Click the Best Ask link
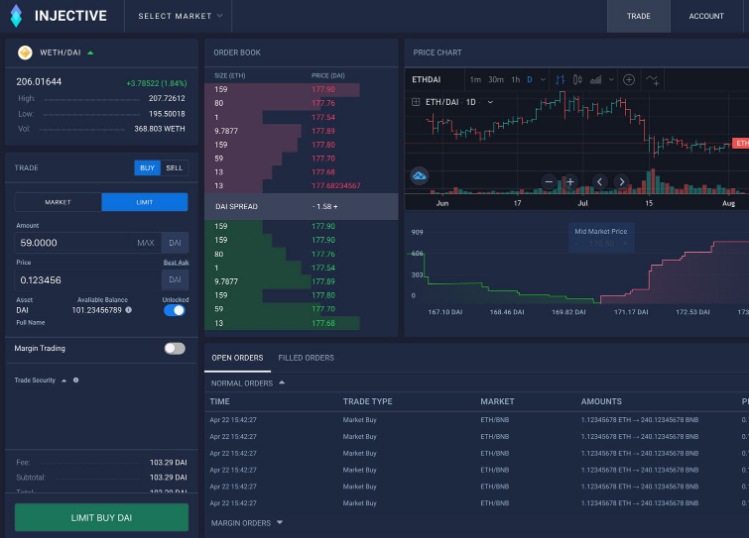The image size is (749, 538). (176, 263)
